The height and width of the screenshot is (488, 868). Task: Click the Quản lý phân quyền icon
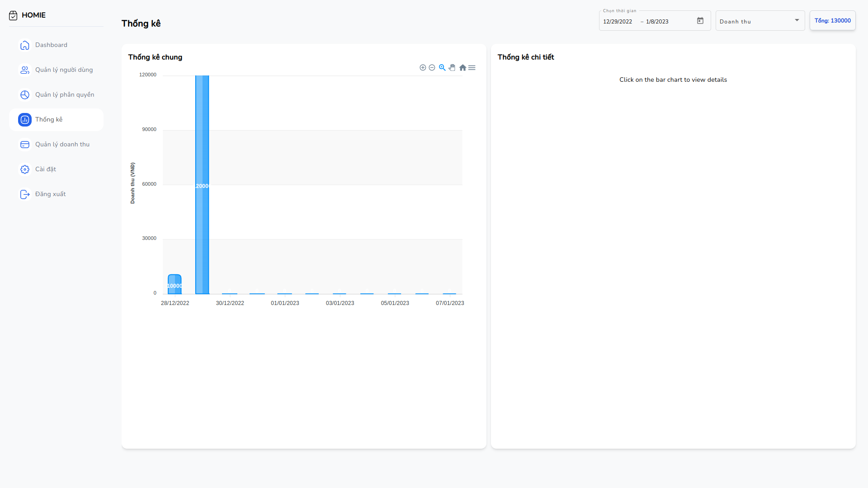coord(25,95)
